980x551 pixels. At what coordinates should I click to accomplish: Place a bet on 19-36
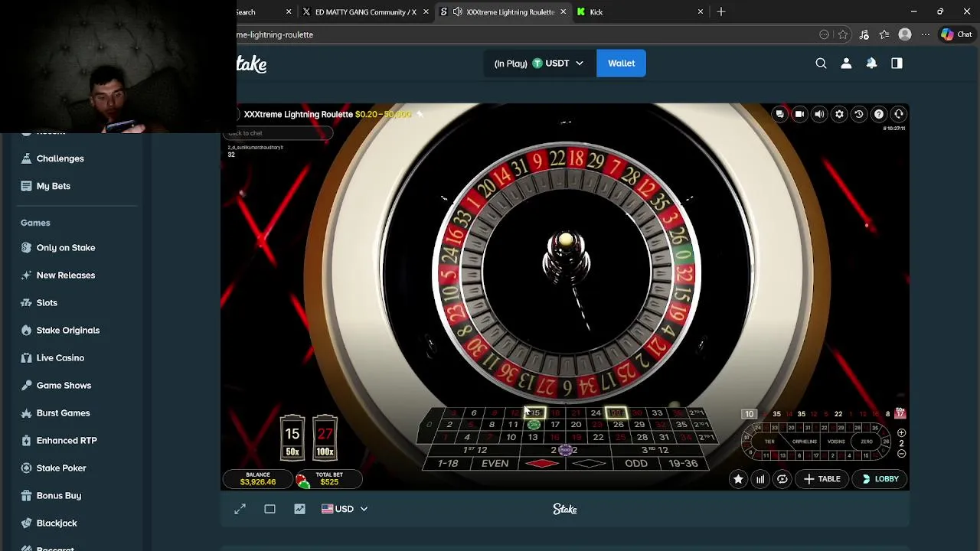(683, 464)
